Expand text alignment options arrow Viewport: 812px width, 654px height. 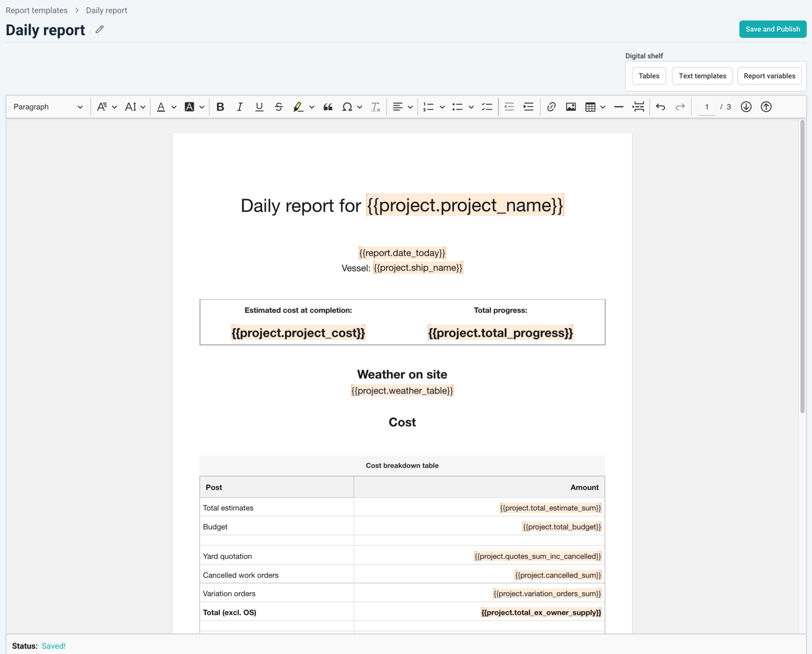point(410,107)
